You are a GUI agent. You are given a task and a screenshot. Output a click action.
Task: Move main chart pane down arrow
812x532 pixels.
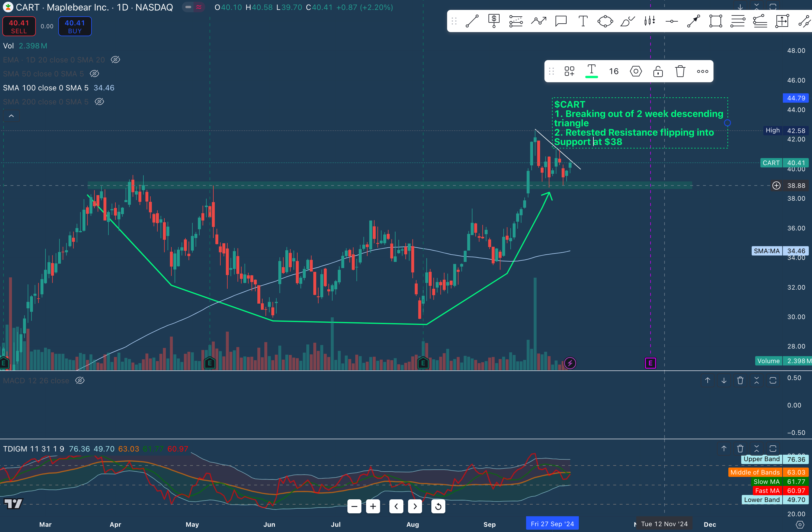click(x=740, y=7)
